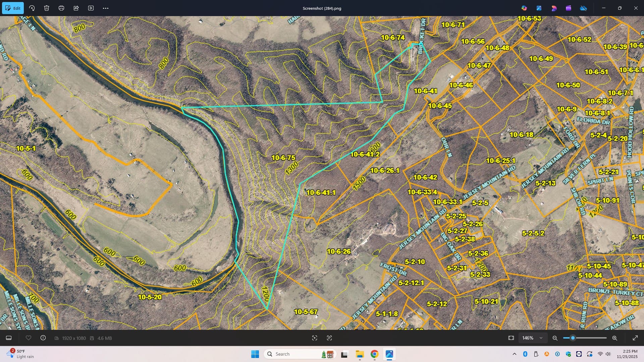Toggle favorite with heart icon
This screenshot has width=644, height=362.
(x=29, y=338)
